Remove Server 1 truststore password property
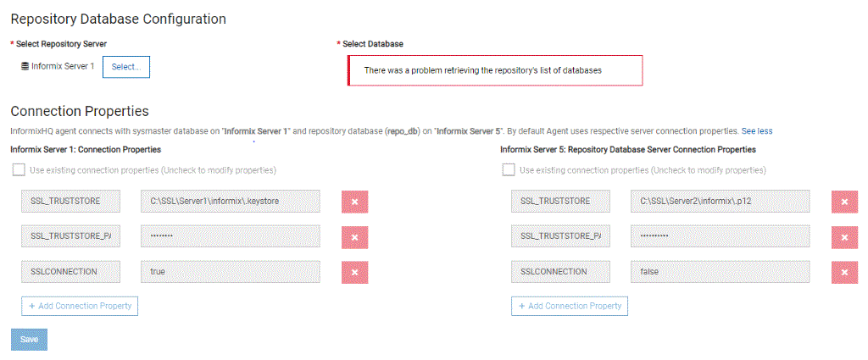The image size is (868, 360). tap(354, 237)
